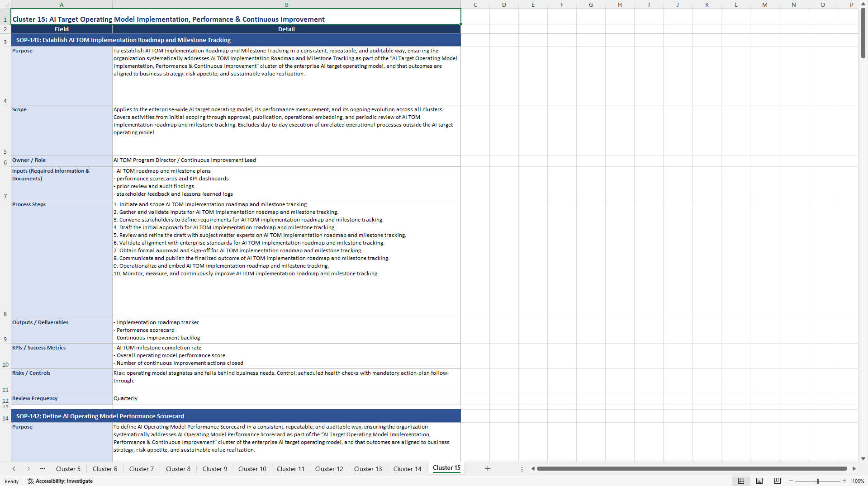868x486 pixels.
Task: Open the Cluster 14 sheet tab
Action: [408, 469]
